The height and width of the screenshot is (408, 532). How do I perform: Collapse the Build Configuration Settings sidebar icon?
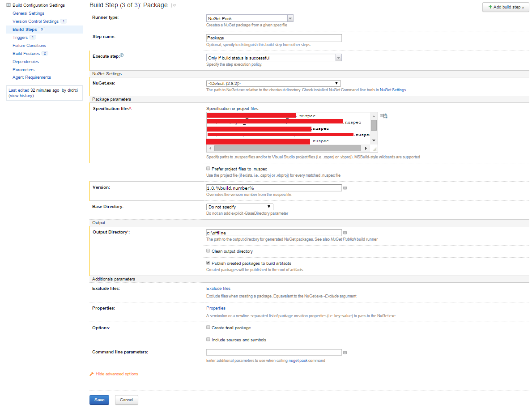coord(9,5)
